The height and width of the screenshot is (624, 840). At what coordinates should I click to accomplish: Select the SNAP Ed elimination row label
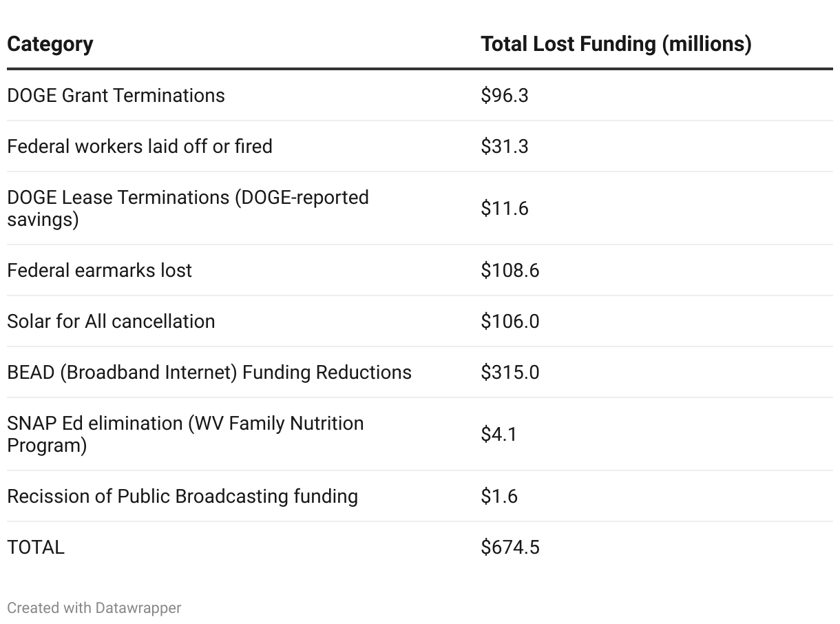(x=185, y=434)
